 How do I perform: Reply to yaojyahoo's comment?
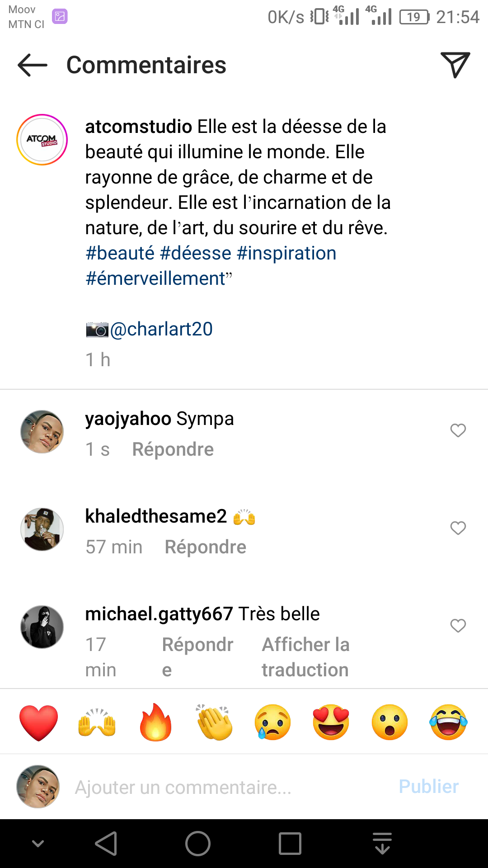pyautogui.click(x=173, y=449)
